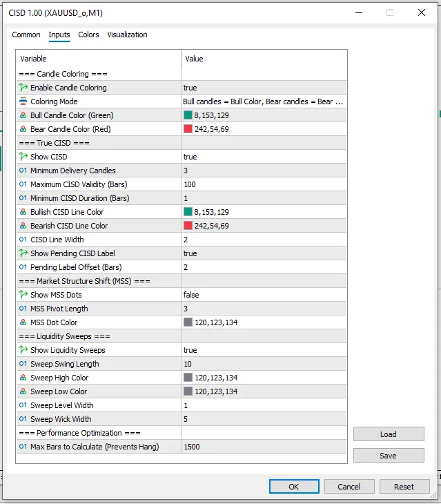Click the Sweep Swing Length integer icon
The width and height of the screenshot is (441, 504).
(23, 364)
